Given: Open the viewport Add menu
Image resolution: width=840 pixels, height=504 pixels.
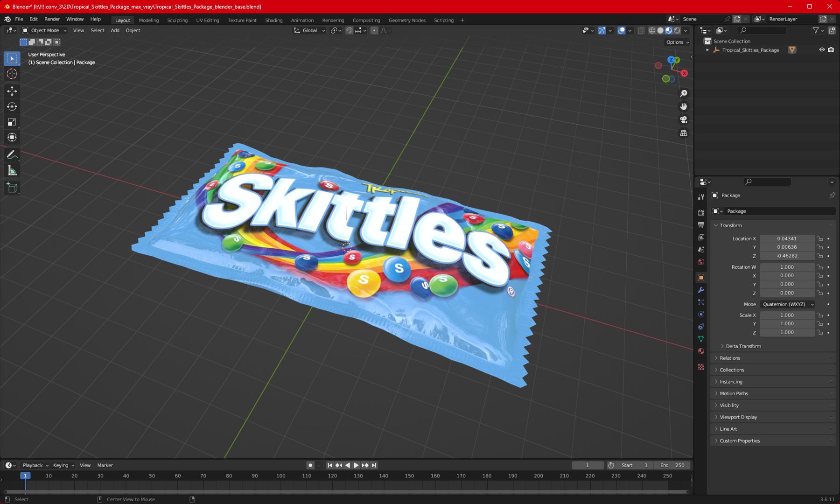Looking at the screenshot, I should point(115,30).
